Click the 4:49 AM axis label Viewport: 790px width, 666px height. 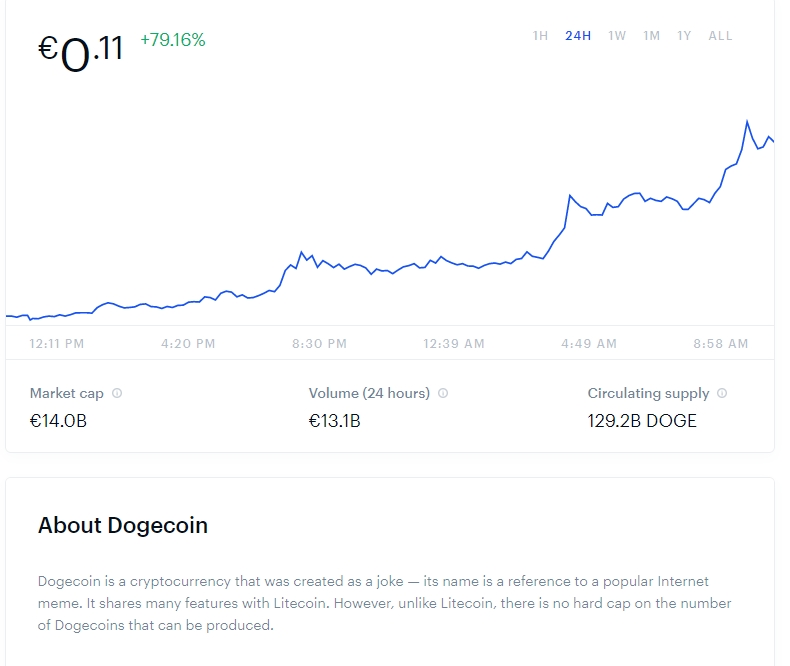[589, 344]
